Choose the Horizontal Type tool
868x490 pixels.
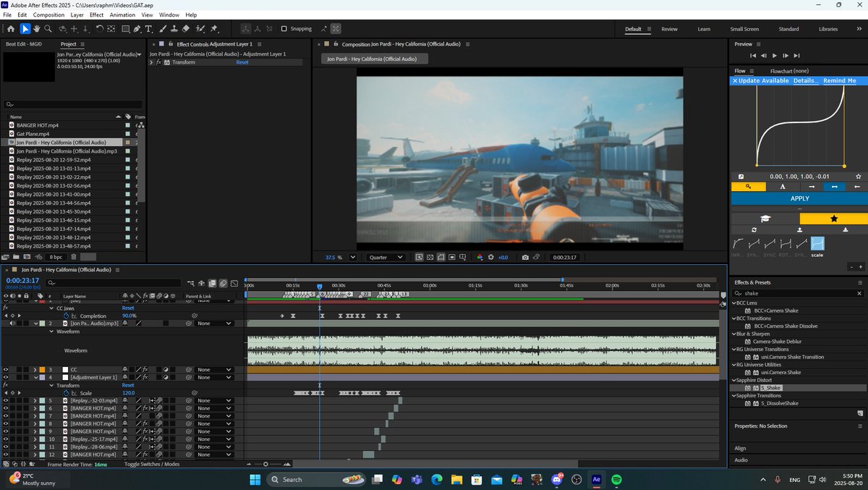click(x=149, y=29)
